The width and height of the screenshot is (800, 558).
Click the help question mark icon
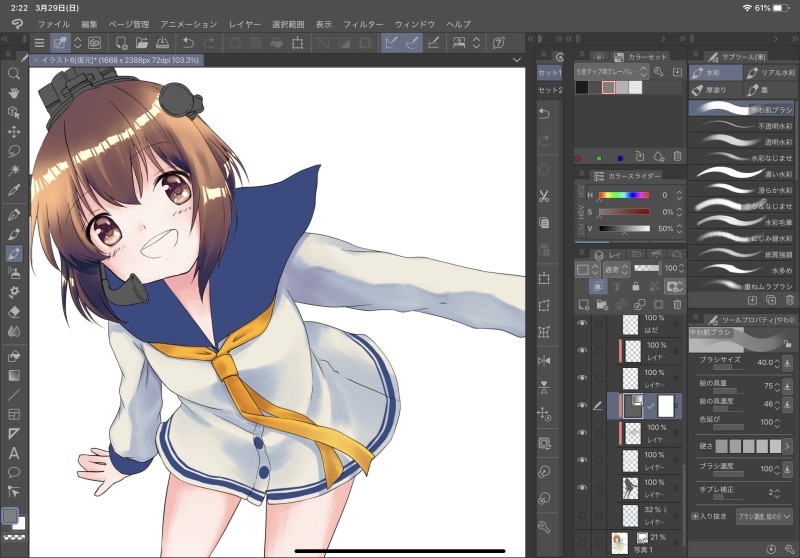(x=498, y=43)
